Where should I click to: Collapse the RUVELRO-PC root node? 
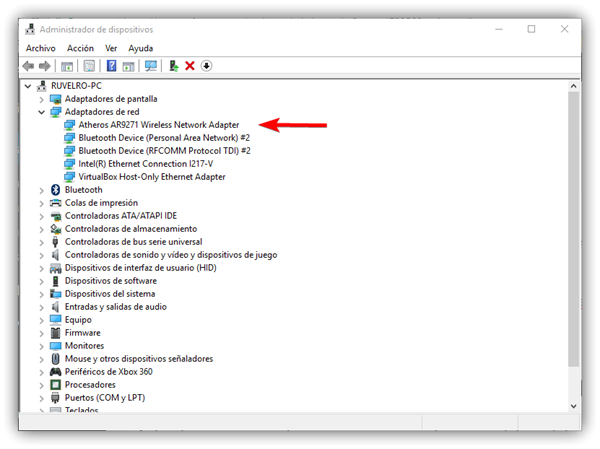point(28,86)
